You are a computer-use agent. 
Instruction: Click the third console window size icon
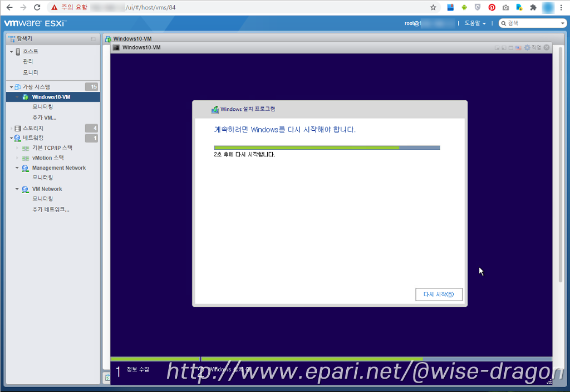[x=511, y=48]
